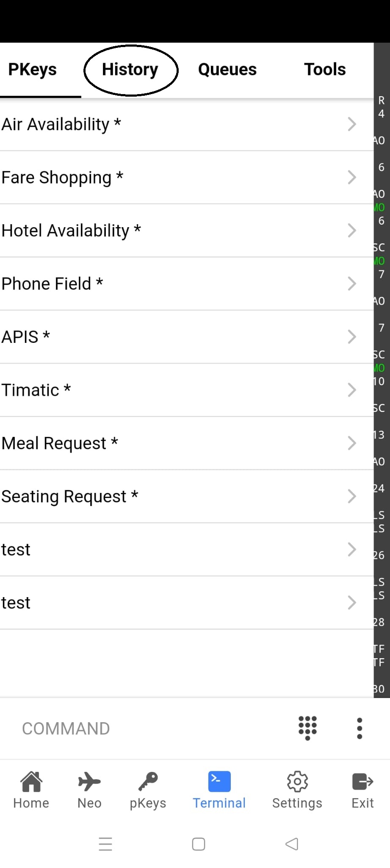Expand the Fare Shopping chevron
The image size is (390, 868).
(x=351, y=177)
